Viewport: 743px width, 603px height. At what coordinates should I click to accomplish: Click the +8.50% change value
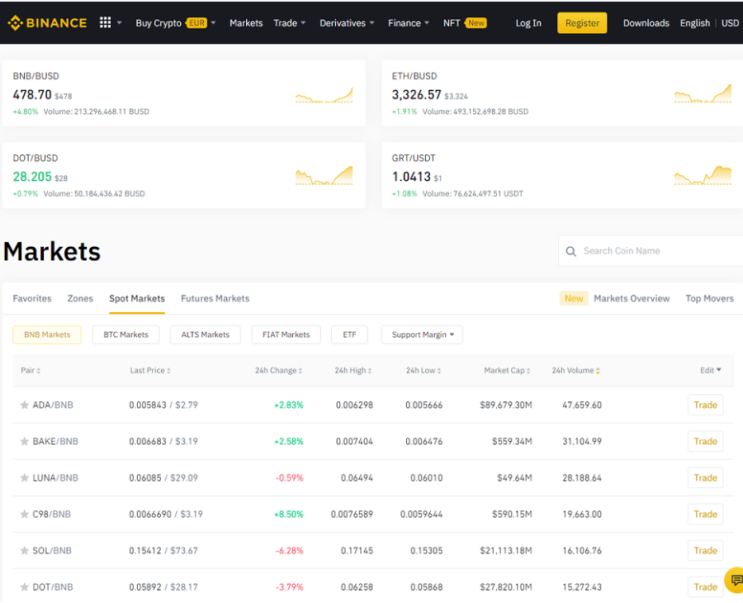coord(289,514)
